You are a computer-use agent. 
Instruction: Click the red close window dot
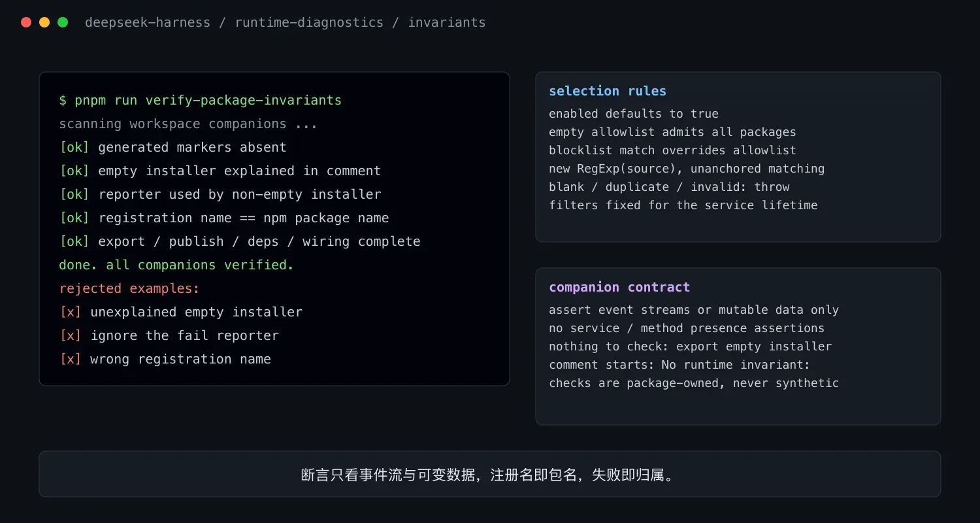click(x=26, y=22)
